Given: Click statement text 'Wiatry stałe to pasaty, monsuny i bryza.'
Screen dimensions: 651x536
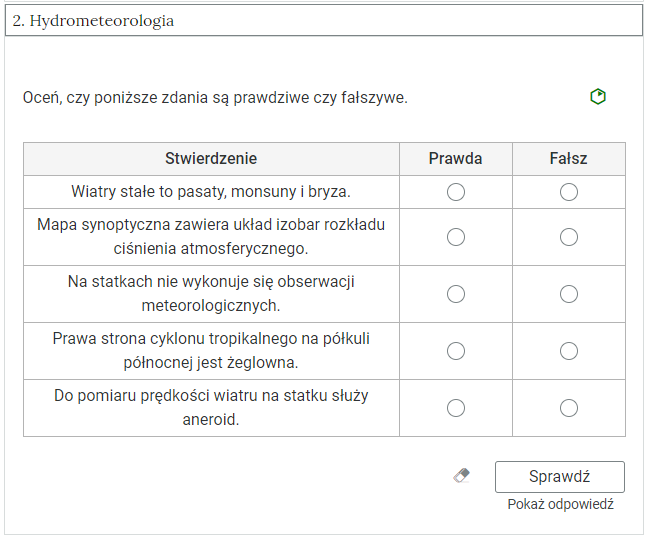Looking at the screenshot, I should (211, 192).
